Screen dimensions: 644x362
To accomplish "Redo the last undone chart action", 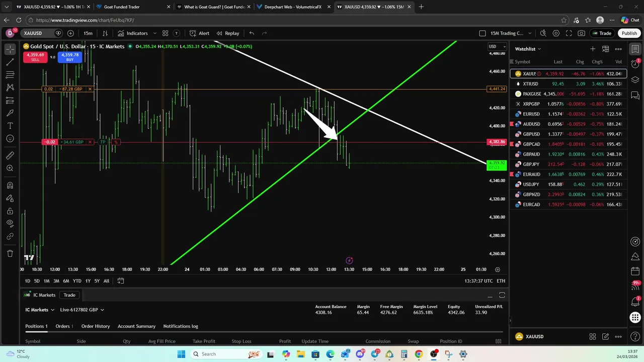I will tap(264, 33).
